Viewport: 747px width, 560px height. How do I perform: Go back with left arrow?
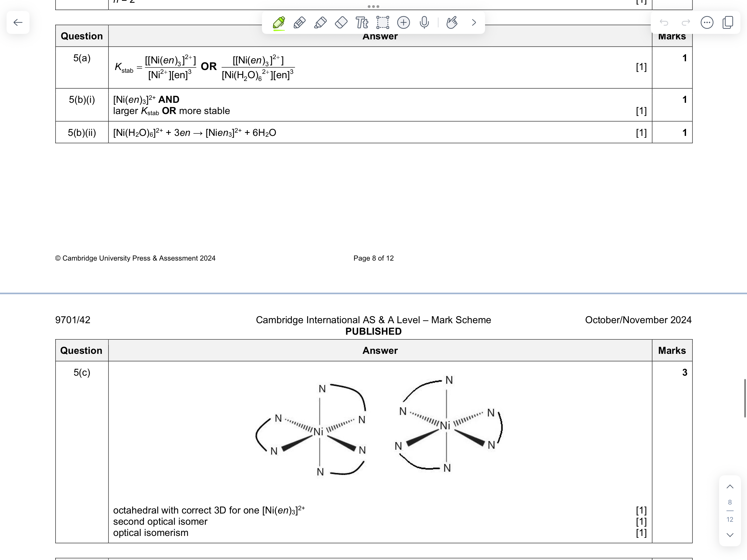(x=18, y=23)
